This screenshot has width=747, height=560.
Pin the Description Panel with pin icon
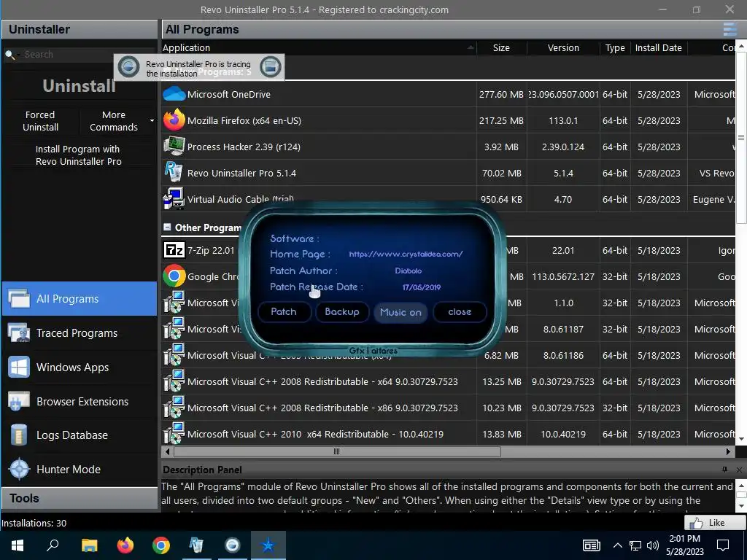tap(724, 470)
